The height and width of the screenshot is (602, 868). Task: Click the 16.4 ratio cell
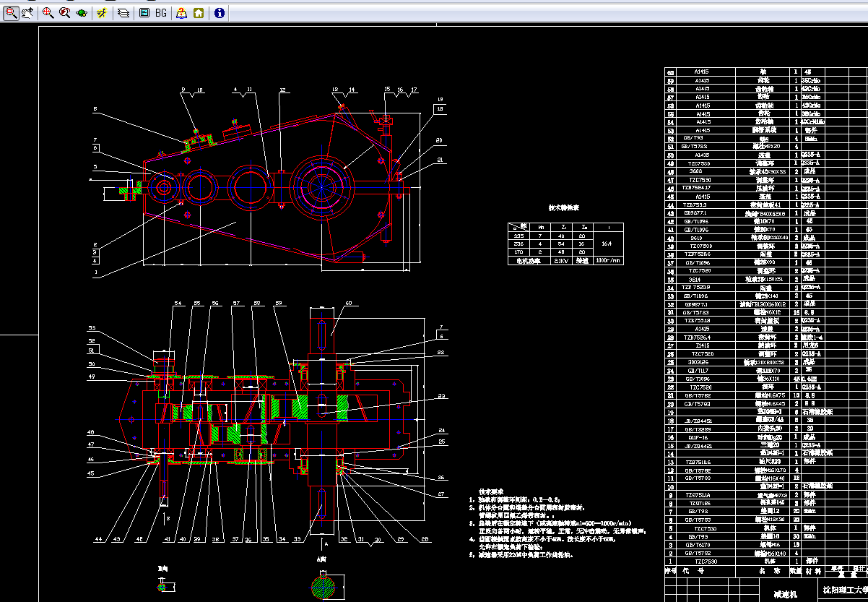608,244
